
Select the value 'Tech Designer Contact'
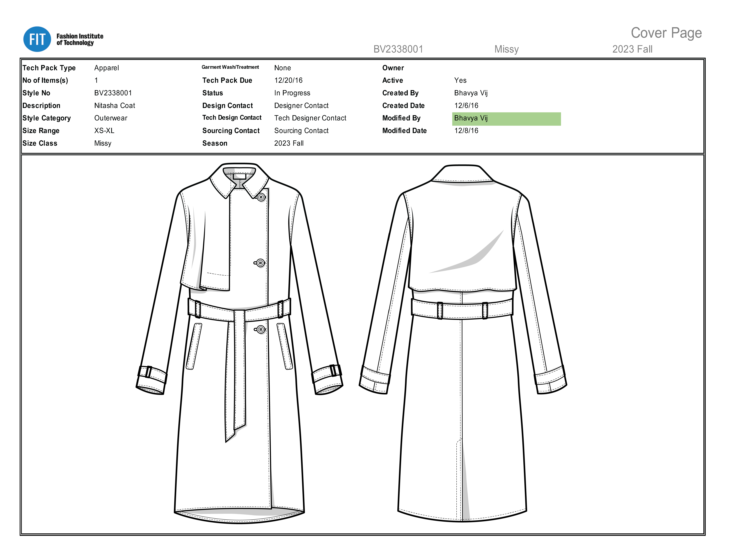(x=310, y=118)
